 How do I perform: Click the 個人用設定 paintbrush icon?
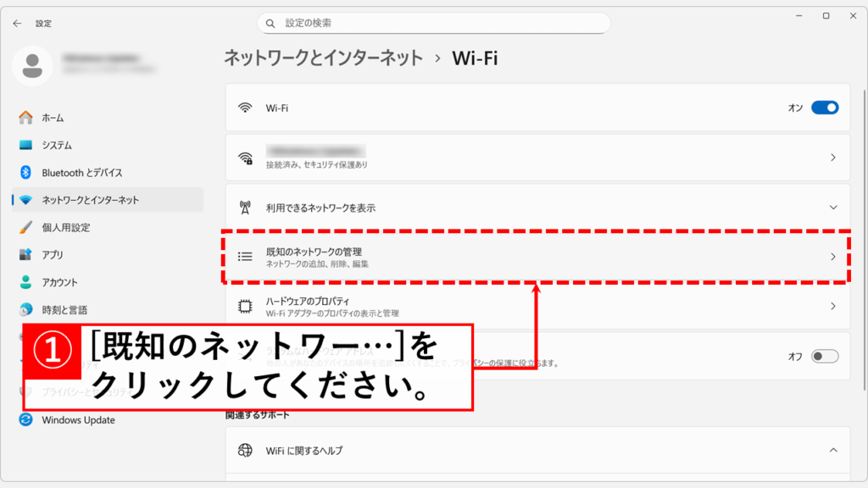(x=25, y=228)
